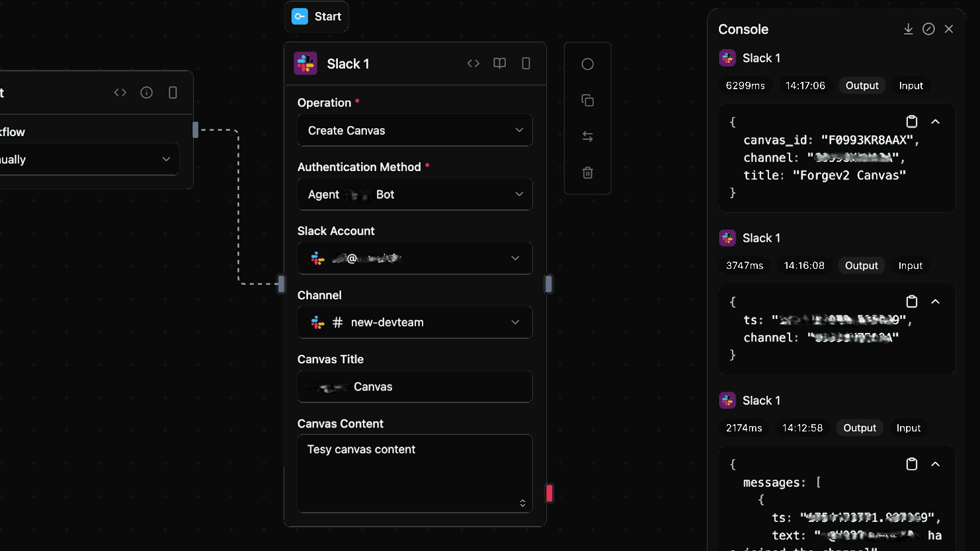Image resolution: width=980 pixels, height=551 pixels.
Task: Click the code view icon on Slack 1 node
Action: click(x=473, y=63)
